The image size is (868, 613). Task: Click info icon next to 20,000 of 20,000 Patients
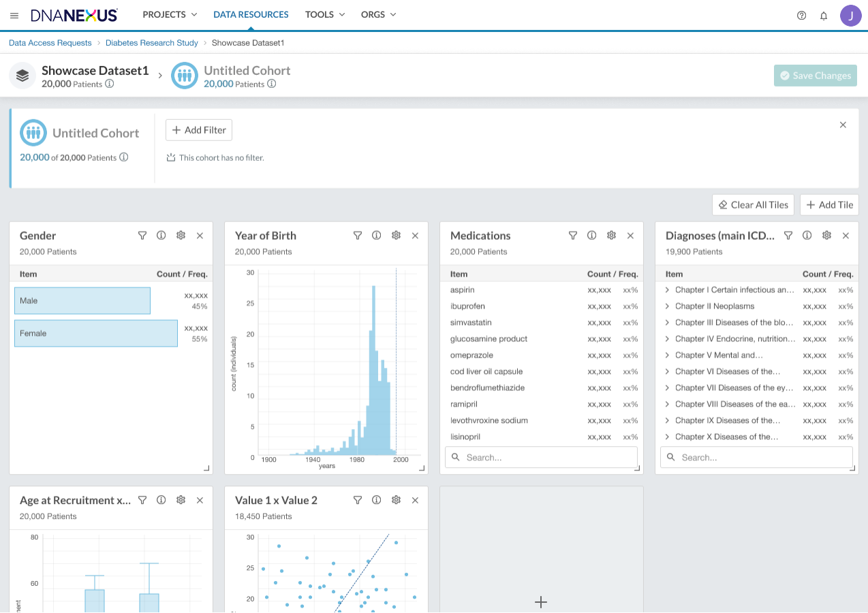(124, 157)
